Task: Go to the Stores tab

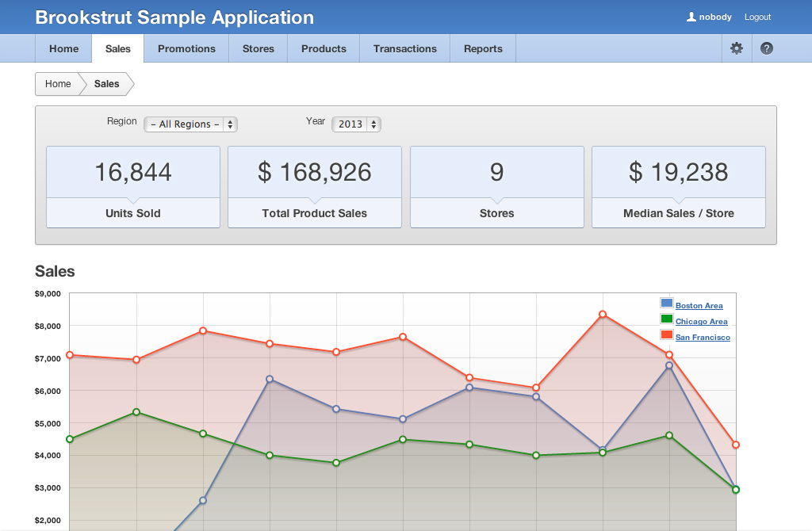Action: click(x=258, y=48)
